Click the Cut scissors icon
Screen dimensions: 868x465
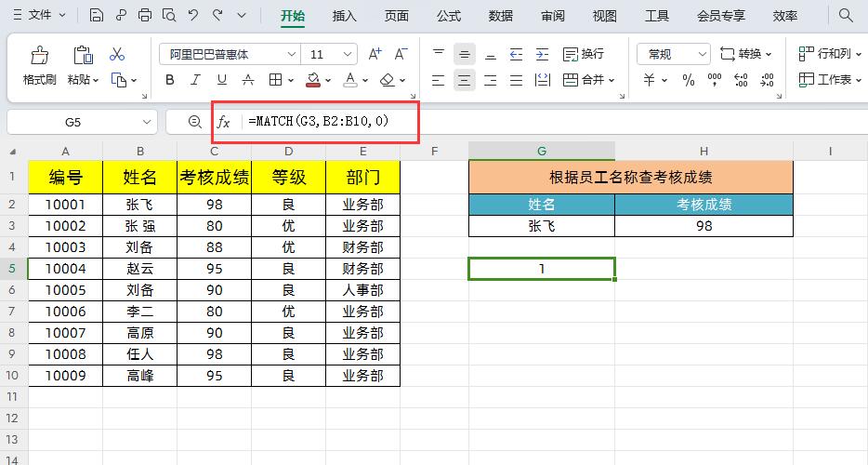tap(117, 54)
